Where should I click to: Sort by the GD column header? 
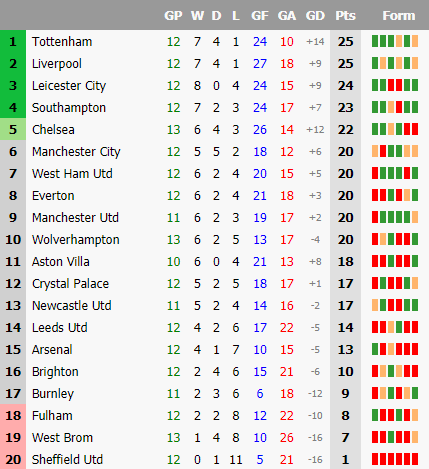pos(315,16)
